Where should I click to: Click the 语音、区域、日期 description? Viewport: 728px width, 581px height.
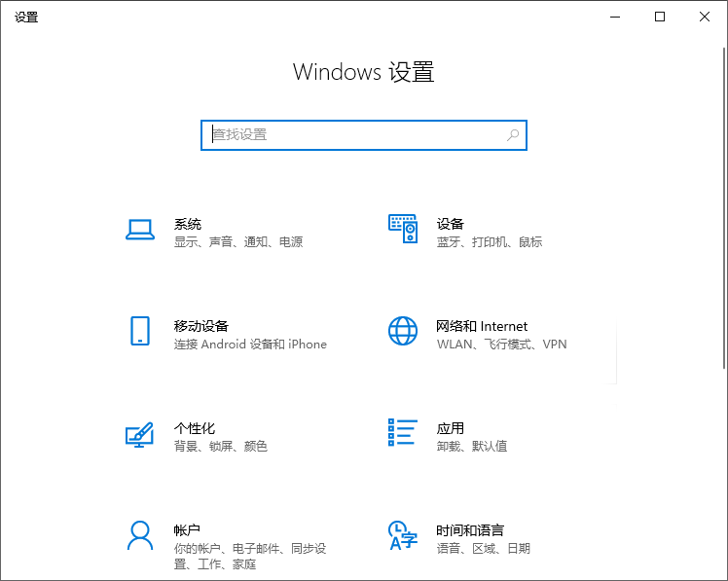tap(484, 549)
